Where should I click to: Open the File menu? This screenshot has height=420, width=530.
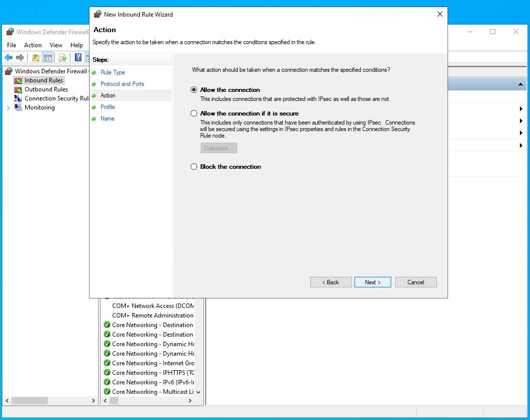pyautogui.click(x=12, y=45)
